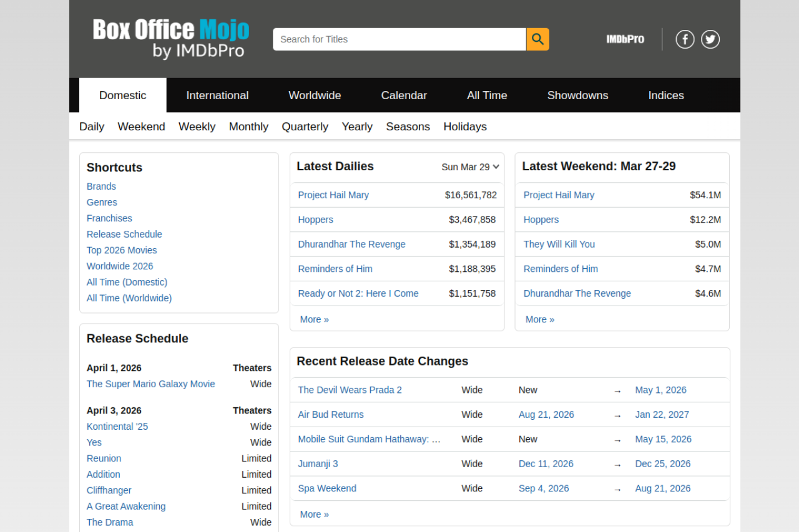Click More under Latest Weekend
The image size is (799, 532).
click(540, 319)
